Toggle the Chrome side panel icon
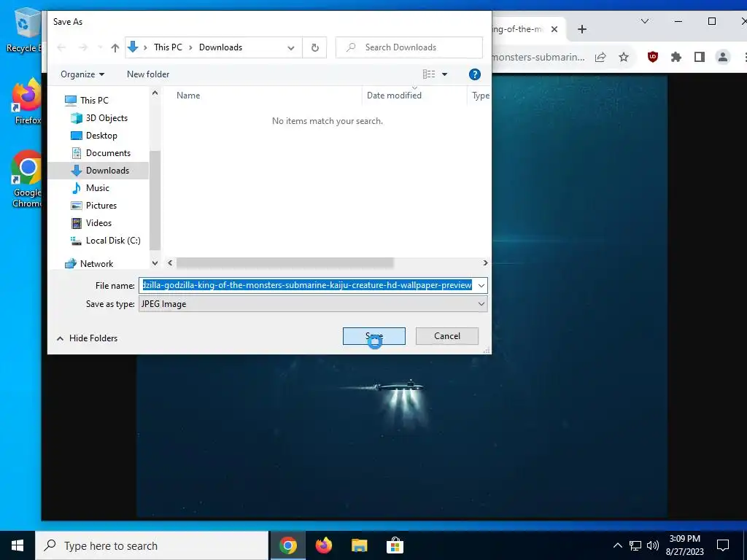Image resolution: width=747 pixels, height=560 pixels. [x=700, y=57]
